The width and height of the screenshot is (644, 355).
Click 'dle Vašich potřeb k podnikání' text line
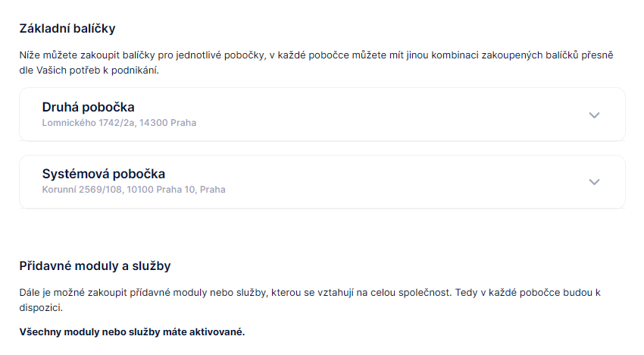pyautogui.click(x=89, y=71)
